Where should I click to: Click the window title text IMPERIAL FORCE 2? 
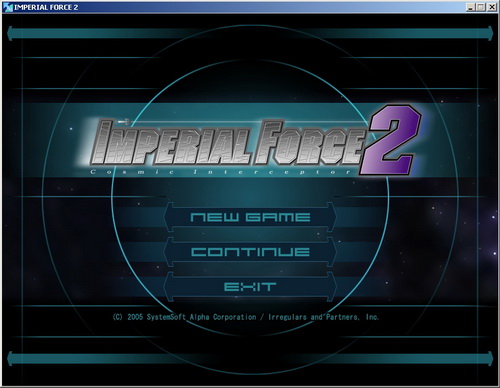[46, 7]
